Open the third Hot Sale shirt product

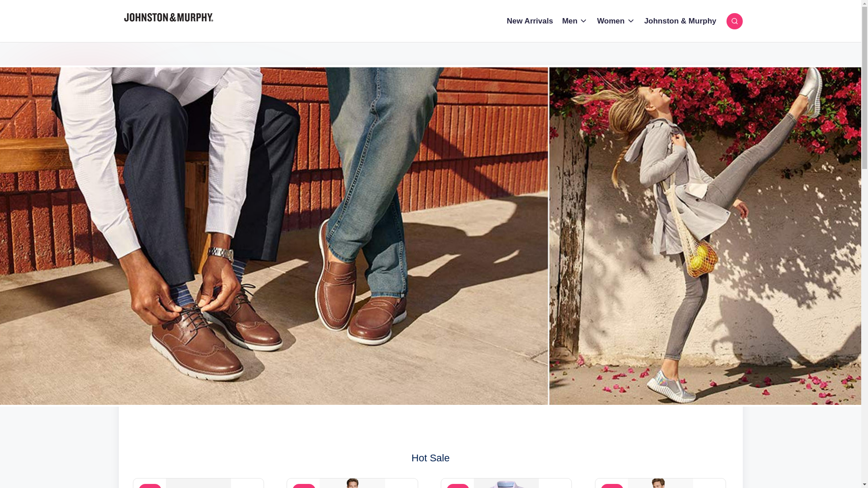pos(506,484)
